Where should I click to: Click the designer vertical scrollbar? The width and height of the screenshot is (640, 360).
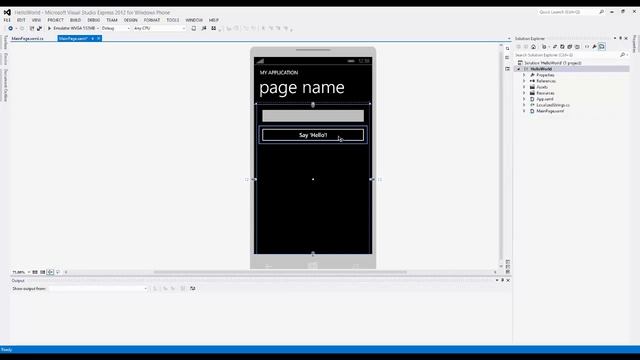point(501,157)
